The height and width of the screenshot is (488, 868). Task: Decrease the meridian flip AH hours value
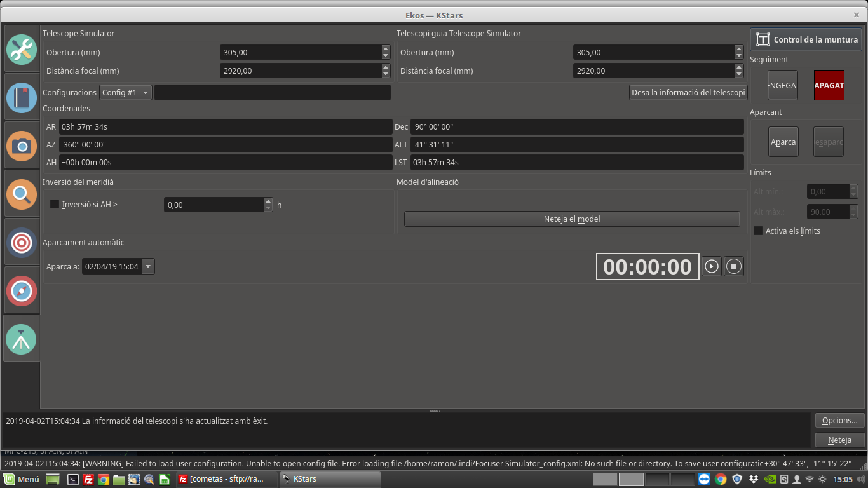(268, 208)
